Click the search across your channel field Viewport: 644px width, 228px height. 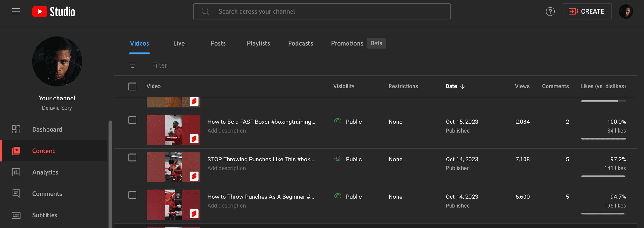(x=322, y=12)
